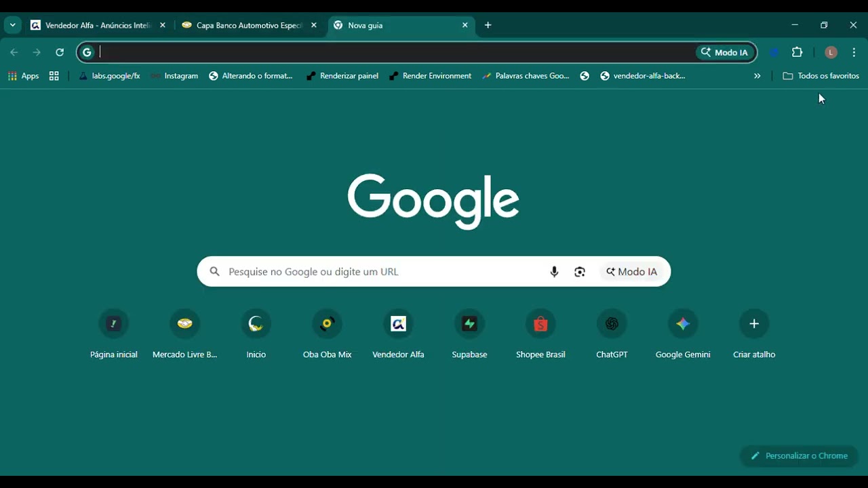Start voice search with microphone
The image size is (868, 488).
pos(554,272)
